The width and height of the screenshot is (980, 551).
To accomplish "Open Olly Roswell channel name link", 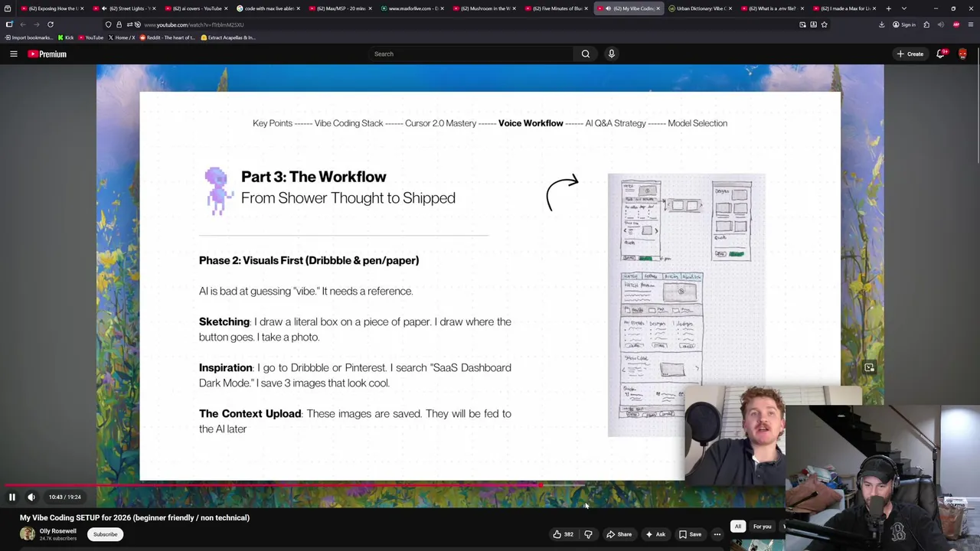I will pos(57,531).
